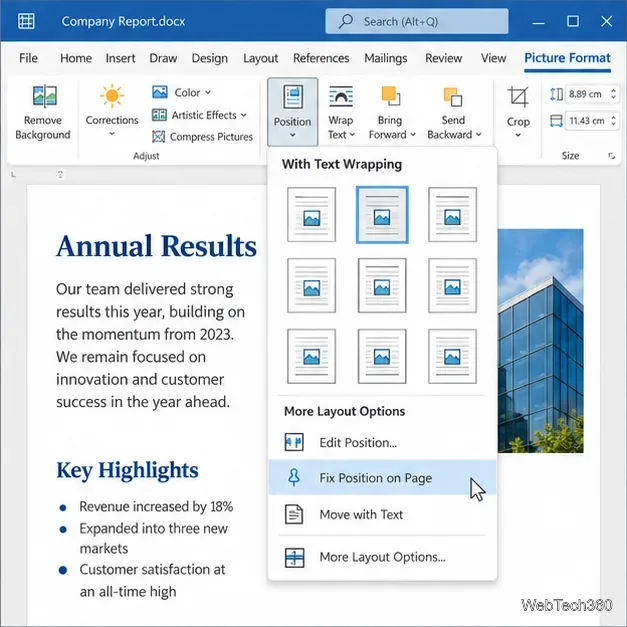This screenshot has width=627, height=627.
Task: Click the shape height icon
Action: point(556,94)
